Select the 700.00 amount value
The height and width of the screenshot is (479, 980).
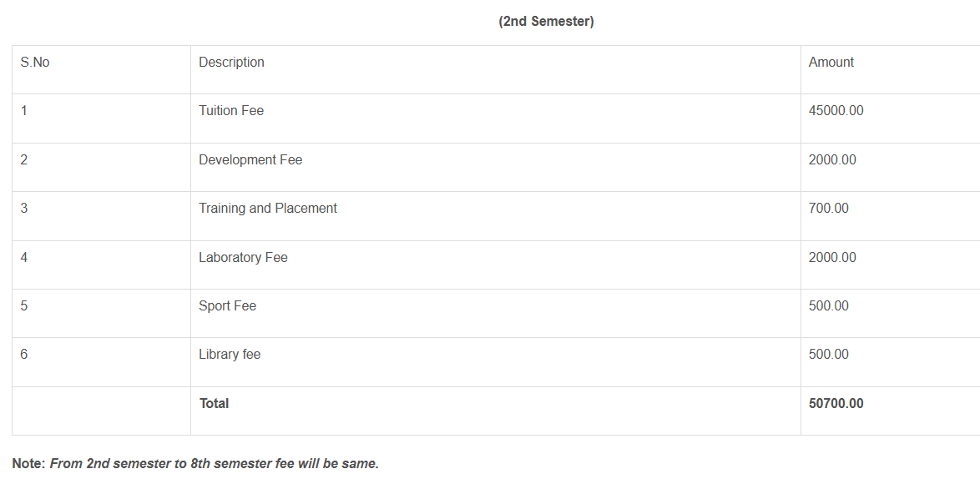coord(828,209)
